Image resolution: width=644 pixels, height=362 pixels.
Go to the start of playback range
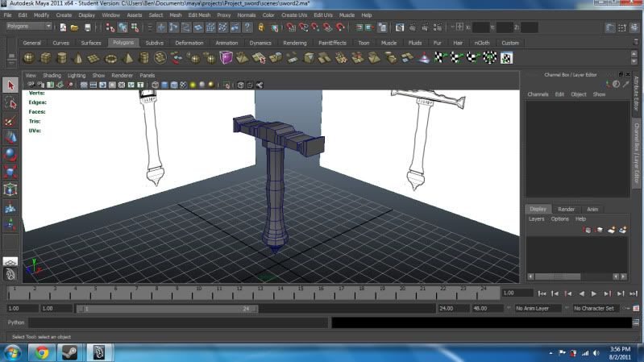point(542,293)
